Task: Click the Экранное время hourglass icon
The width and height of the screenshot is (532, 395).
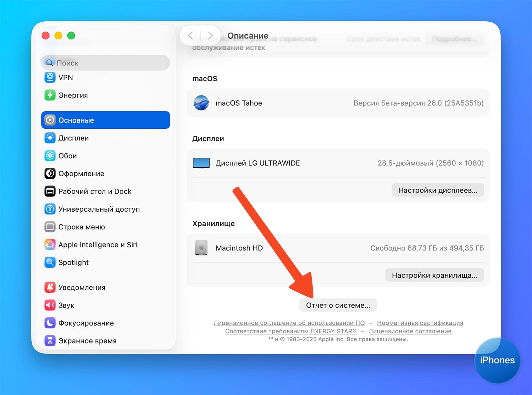Action: (50, 340)
